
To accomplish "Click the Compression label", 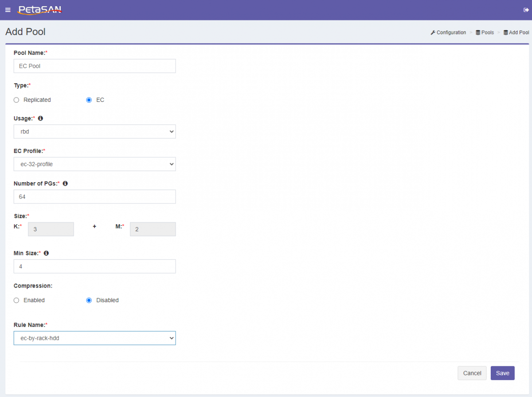I will click(33, 286).
